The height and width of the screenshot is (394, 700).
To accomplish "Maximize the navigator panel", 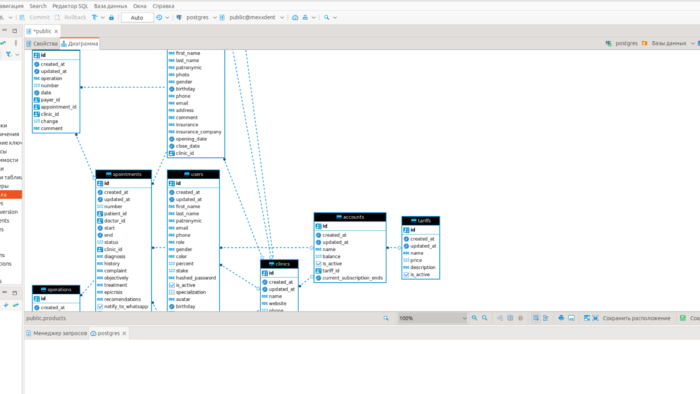I will (x=15, y=31).
